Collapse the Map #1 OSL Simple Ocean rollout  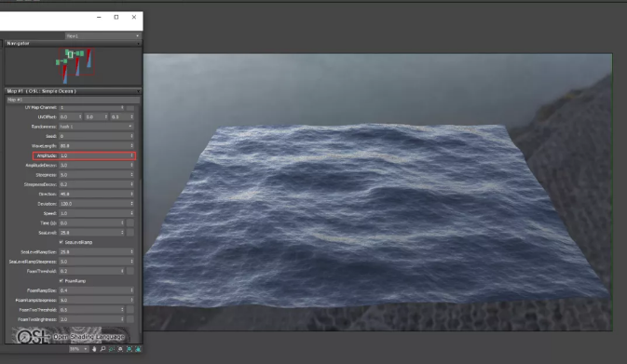click(73, 91)
